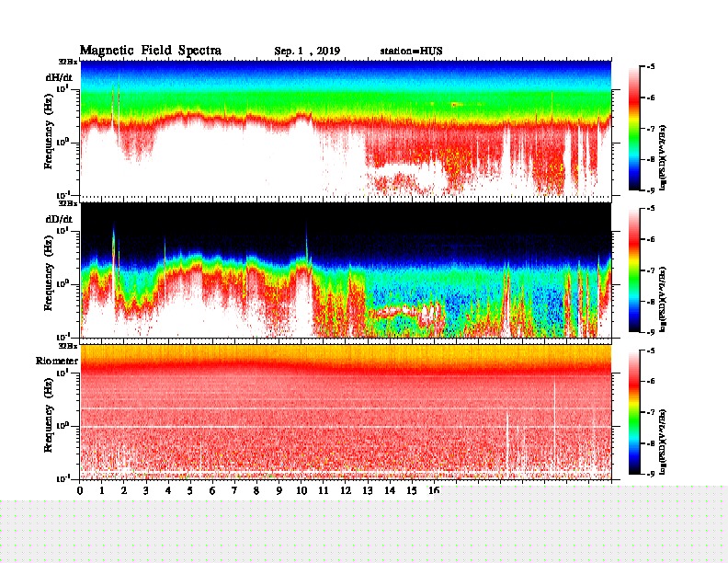Viewport: 728px width, 563px height.
Task: Select the date 'Sep. 1, 2019'
Action: [x=307, y=52]
